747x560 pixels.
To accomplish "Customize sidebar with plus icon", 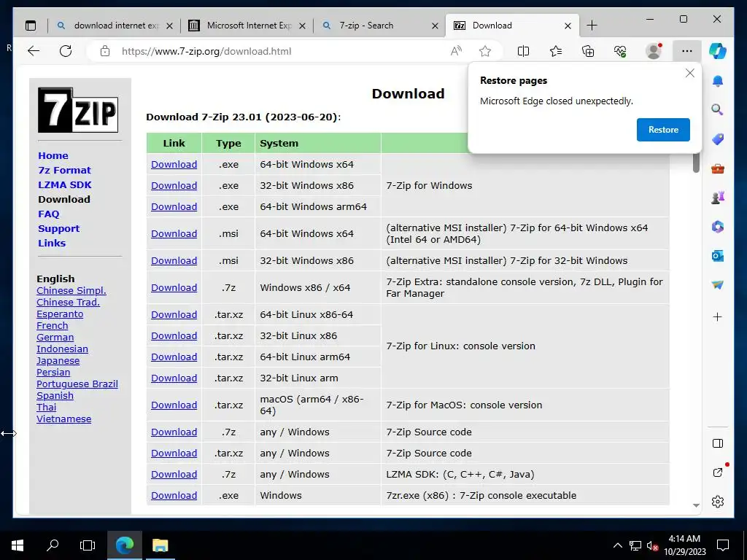I will click(x=718, y=317).
